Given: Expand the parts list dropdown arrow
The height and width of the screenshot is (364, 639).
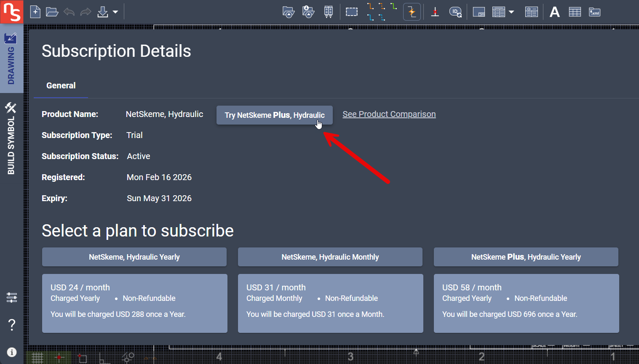Looking at the screenshot, I should click(511, 12).
